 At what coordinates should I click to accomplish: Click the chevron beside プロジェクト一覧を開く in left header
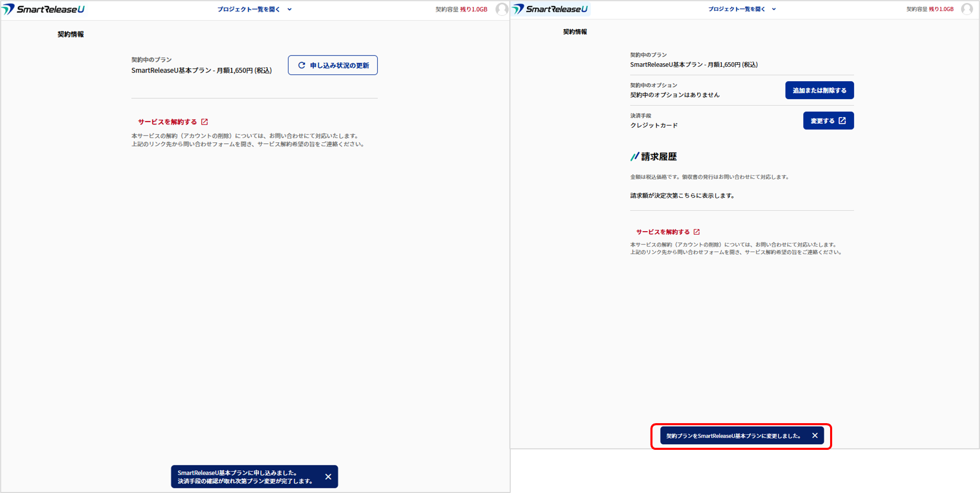(x=290, y=9)
